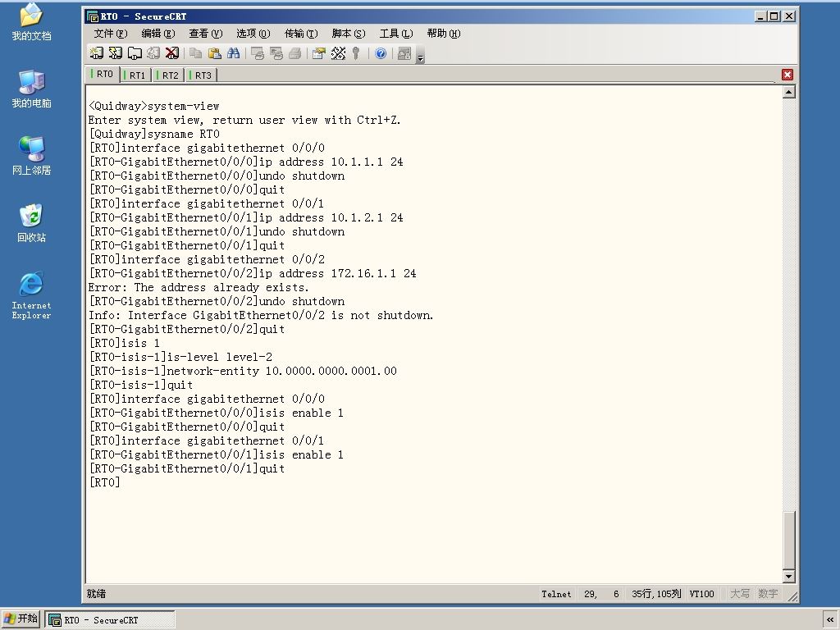Open the 帮助(H) menu
Image resolution: width=840 pixels, height=630 pixels.
444,33
